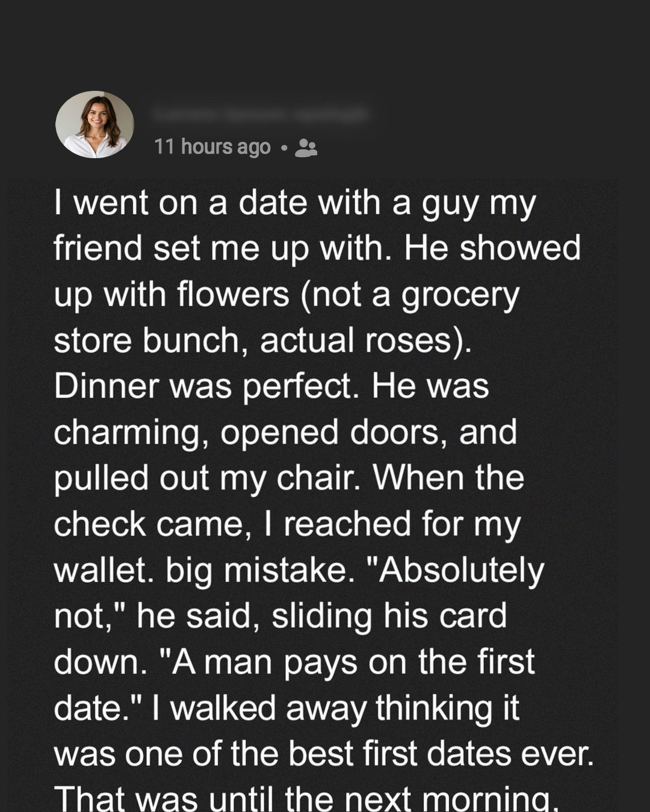
Task: Click the friends audience icon
Action: (x=306, y=147)
